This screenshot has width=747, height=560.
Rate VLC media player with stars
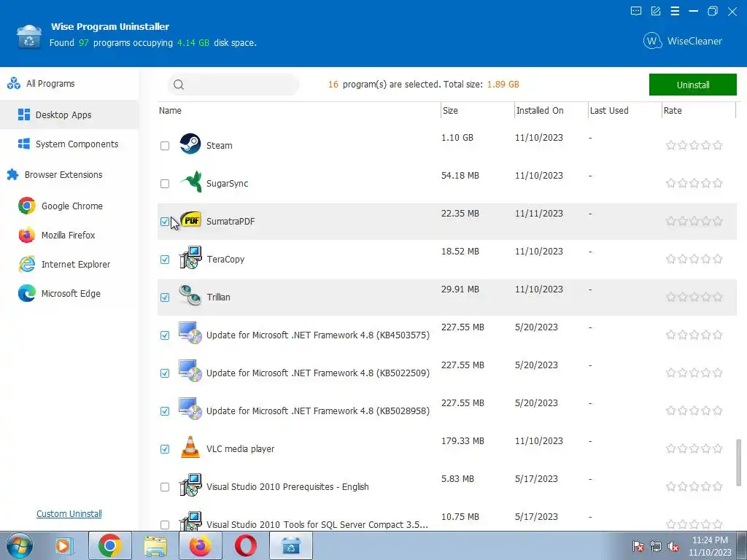coord(694,448)
